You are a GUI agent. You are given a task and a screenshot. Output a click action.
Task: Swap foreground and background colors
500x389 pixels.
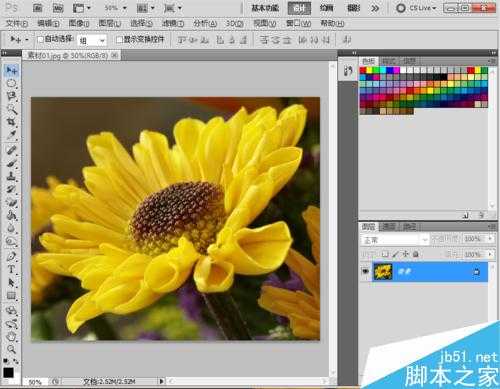[16, 361]
